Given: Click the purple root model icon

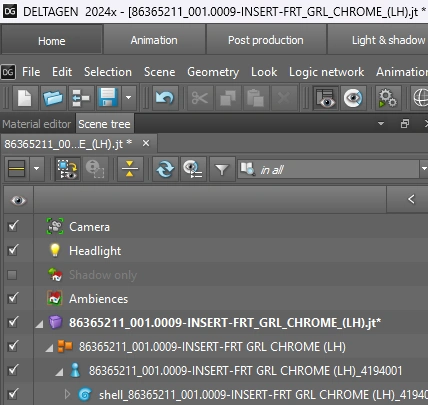Looking at the screenshot, I should (x=55, y=322).
